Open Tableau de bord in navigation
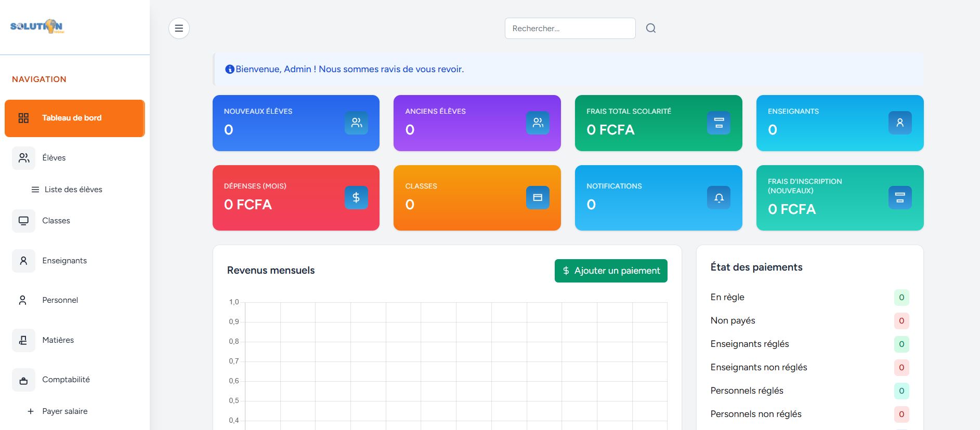 tap(74, 118)
